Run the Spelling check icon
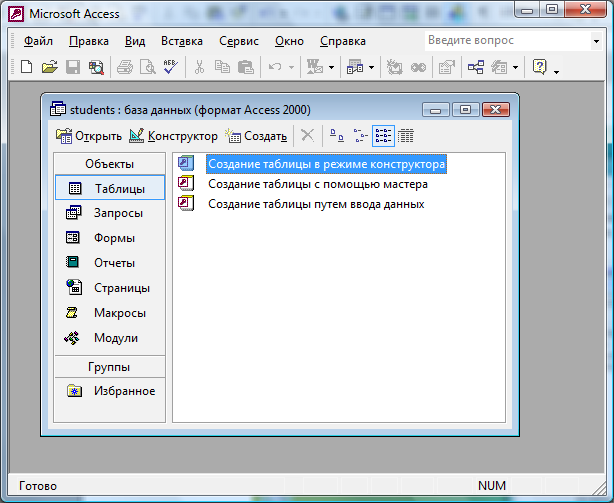This screenshot has width=614, height=503. click(171, 67)
